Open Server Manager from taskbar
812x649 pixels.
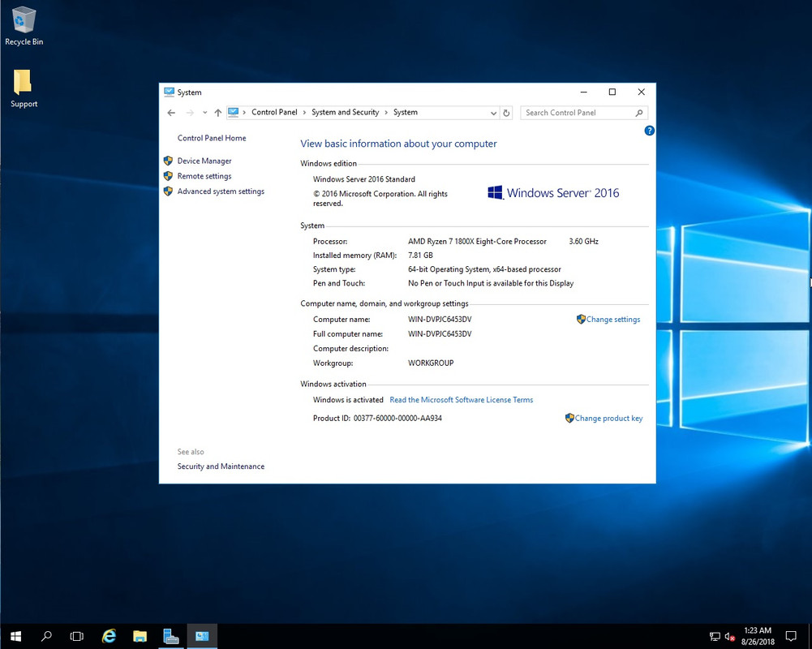tap(171, 636)
